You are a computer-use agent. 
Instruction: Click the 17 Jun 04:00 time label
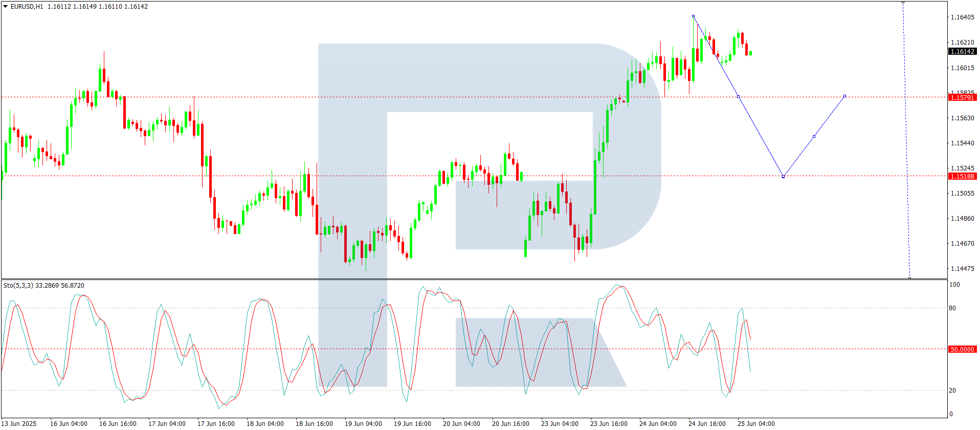pyautogui.click(x=167, y=424)
